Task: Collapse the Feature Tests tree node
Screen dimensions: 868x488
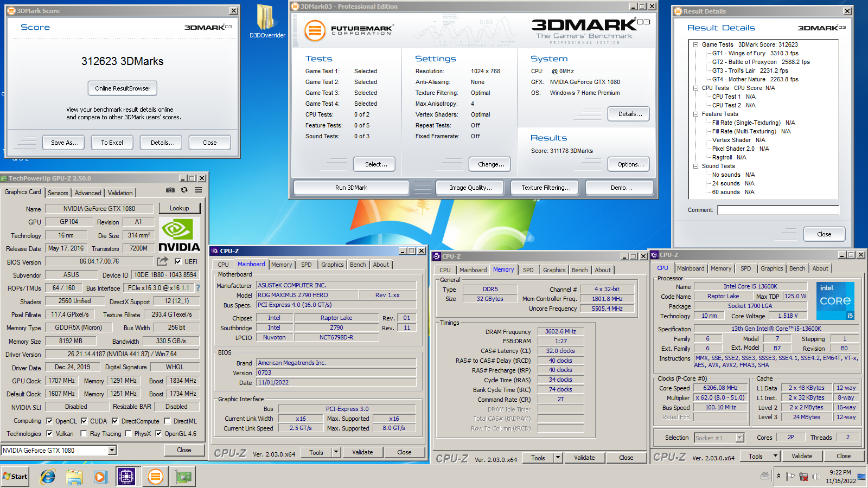Action: 695,114
